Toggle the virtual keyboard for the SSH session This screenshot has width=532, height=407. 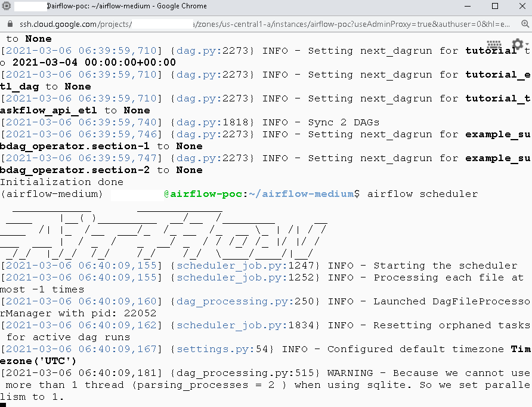(494, 45)
